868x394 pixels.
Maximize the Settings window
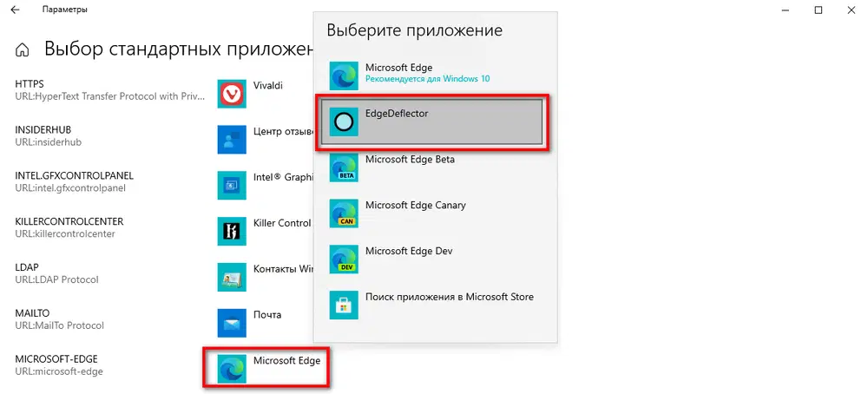click(819, 10)
